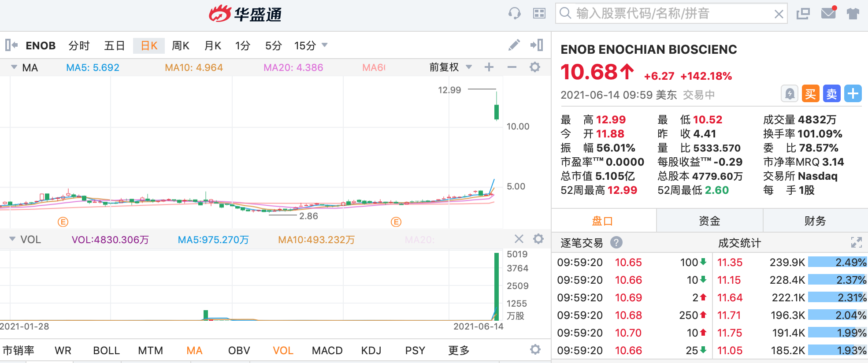The width and height of the screenshot is (868, 363).
Task: Toggle the MA indicator in bottom bar
Action: [x=194, y=350]
